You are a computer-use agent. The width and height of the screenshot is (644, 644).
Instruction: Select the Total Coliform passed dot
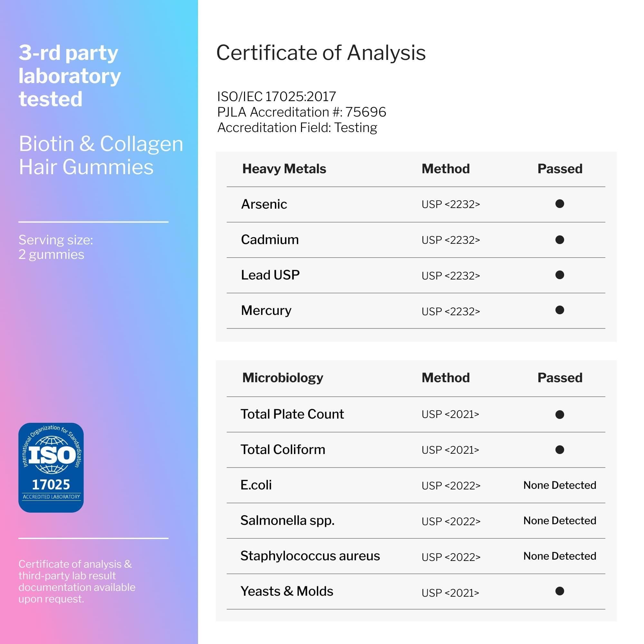(x=560, y=450)
